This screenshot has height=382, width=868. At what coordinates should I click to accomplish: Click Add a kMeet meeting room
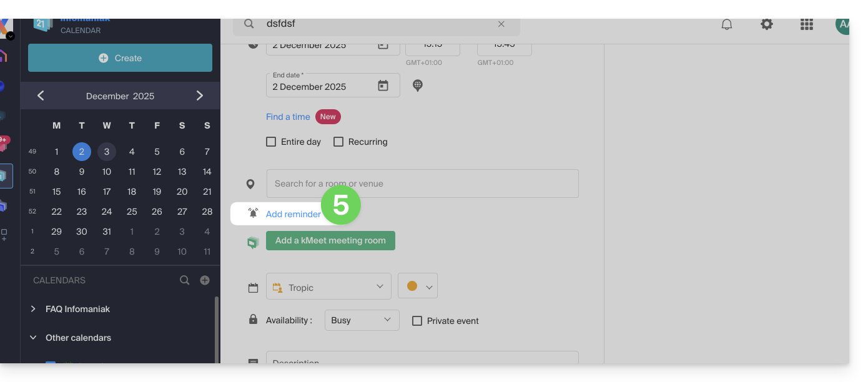pyautogui.click(x=330, y=240)
